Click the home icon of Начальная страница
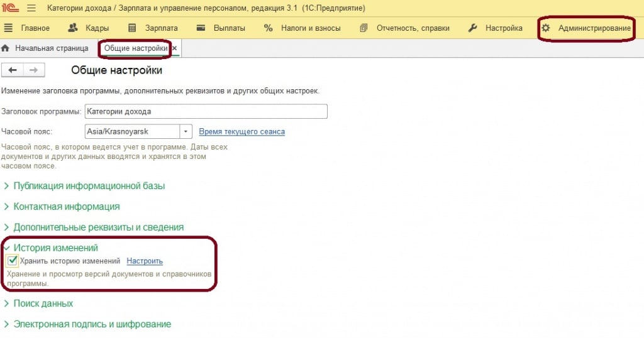Image resolution: width=644 pixels, height=338 pixels. tap(6, 48)
